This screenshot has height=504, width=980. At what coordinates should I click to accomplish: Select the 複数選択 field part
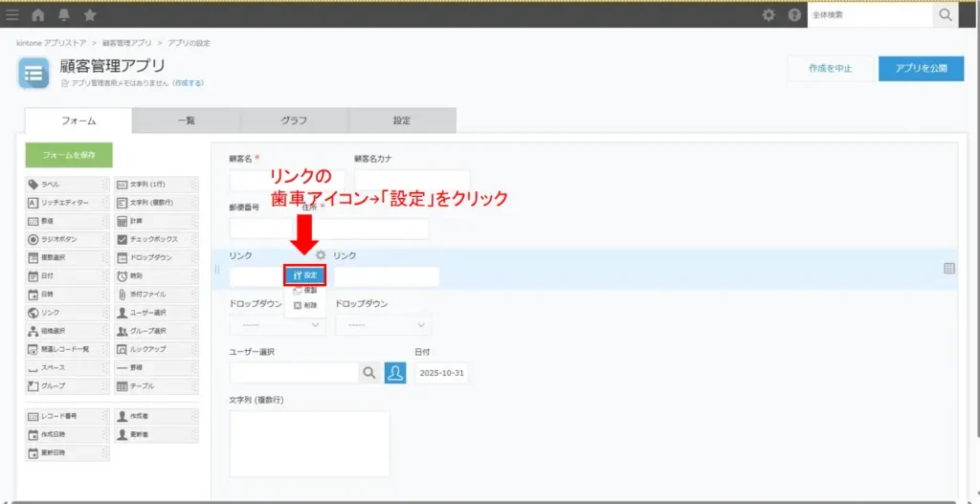(x=68, y=257)
